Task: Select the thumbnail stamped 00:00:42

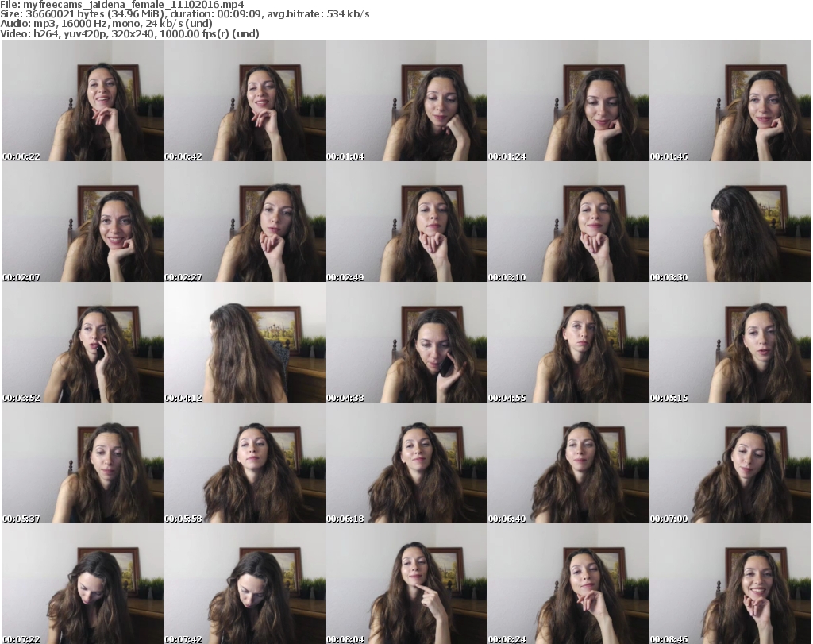Action: (x=245, y=101)
